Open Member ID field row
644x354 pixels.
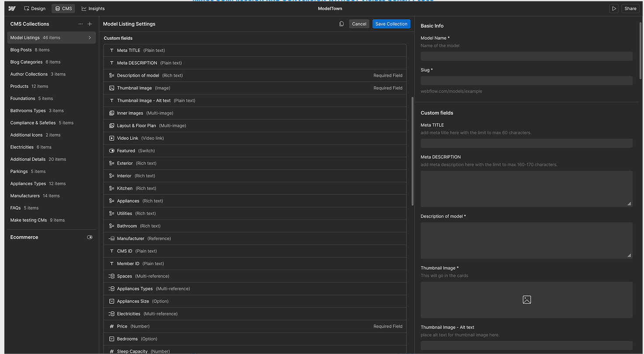pyautogui.click(x=255, y=264)
